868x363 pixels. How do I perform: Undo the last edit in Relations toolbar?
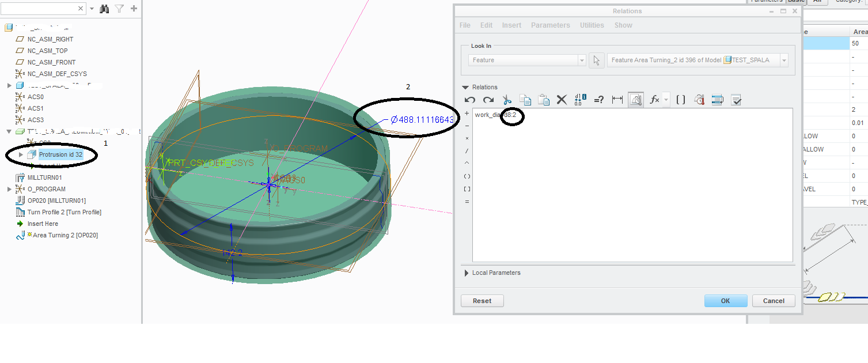click(470, 100)
